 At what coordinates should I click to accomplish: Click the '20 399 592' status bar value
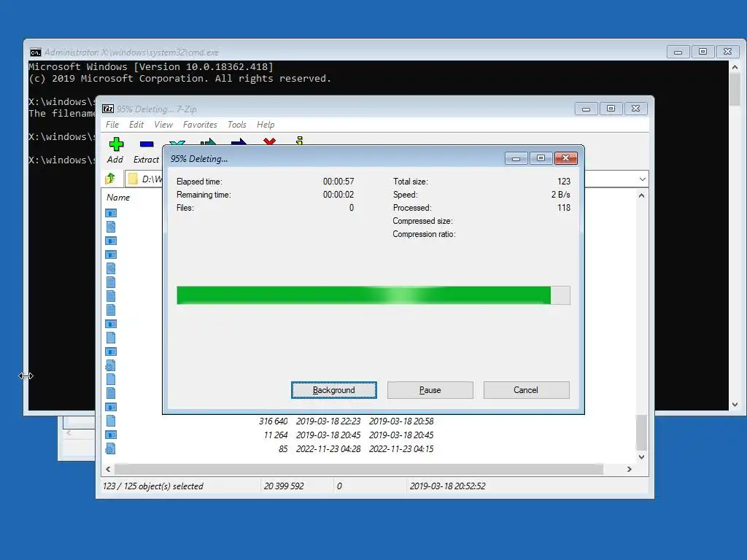284,486
